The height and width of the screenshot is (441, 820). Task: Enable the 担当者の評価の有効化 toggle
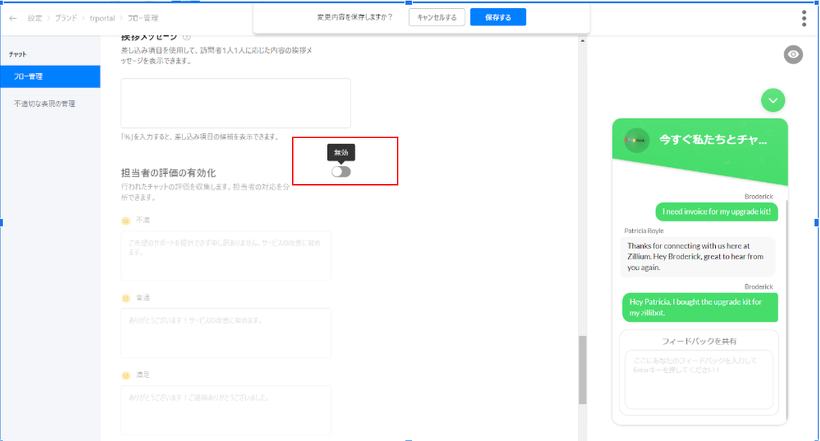point(341,171)
